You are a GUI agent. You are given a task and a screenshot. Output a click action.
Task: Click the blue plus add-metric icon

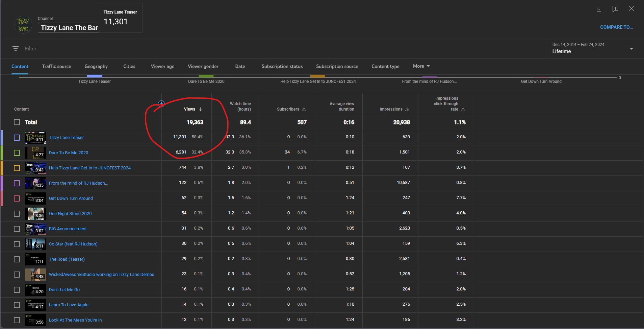(x=161, y=103)
